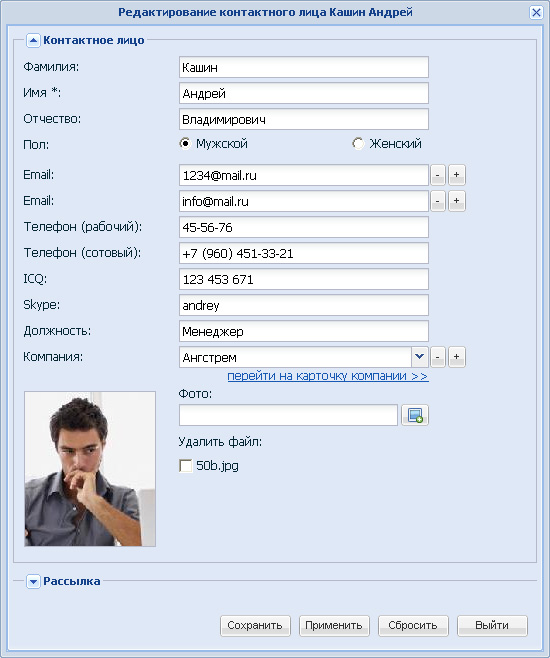Click the Контактное лицо section title
This screenshot has height=658, width=550.
click(x=94, y=40)
